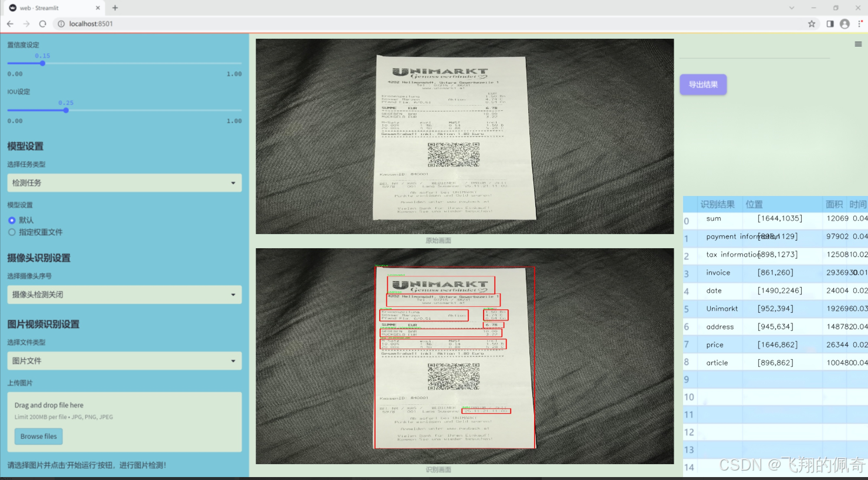The image size is (868, 480).
Task: Click the detection result receipt image
Action: [465, 356]
